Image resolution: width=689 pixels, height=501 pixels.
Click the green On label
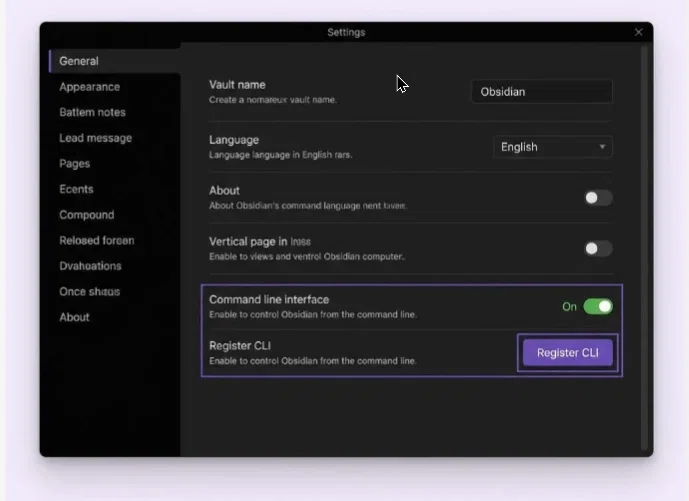tap(569, 307)
